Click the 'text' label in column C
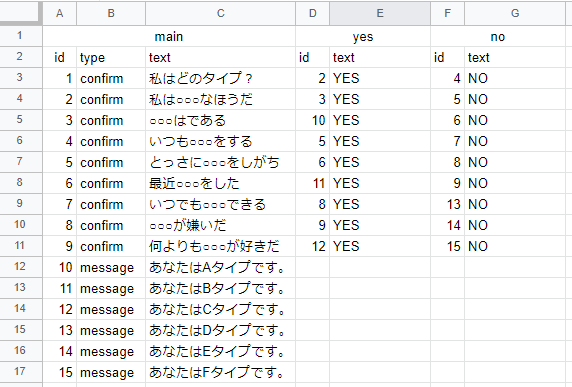The image size is (572, 387). pos(220,57)
